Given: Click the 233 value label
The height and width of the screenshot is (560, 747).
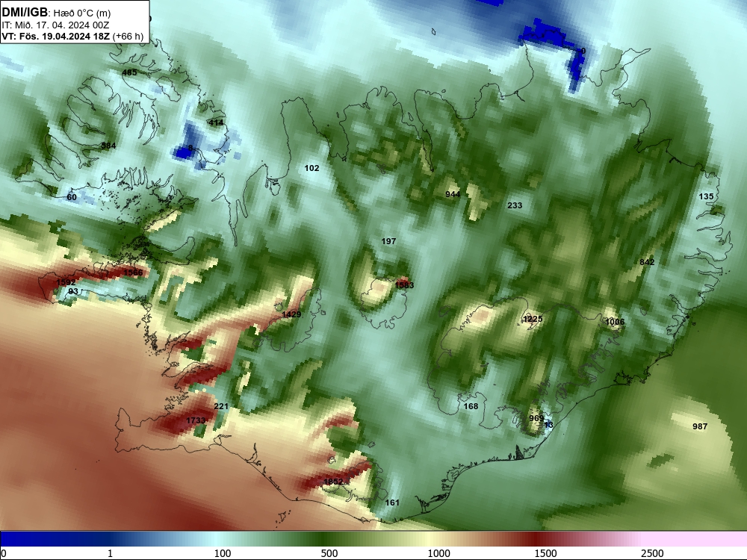Looking at the screenshot, I should tap(515, 205).
